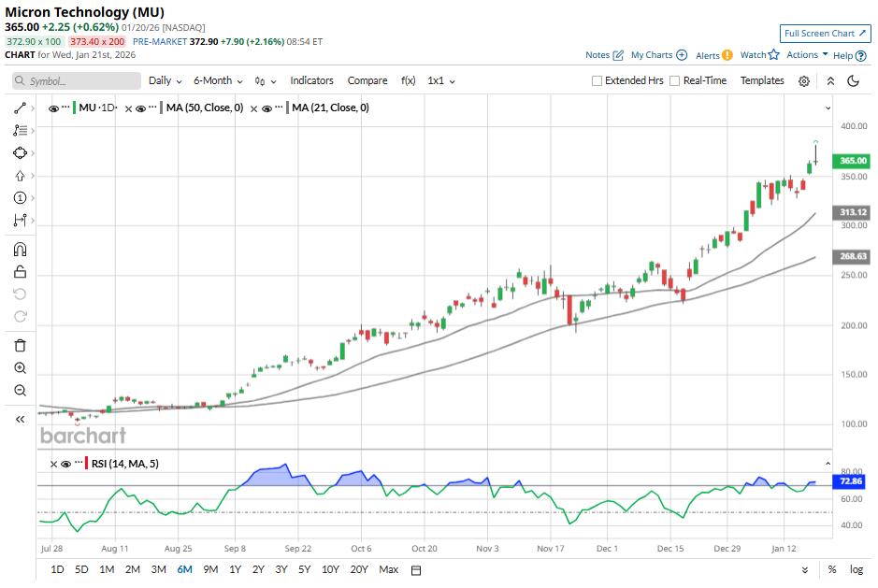Click the Full Screen Chart button

point(825,34)
